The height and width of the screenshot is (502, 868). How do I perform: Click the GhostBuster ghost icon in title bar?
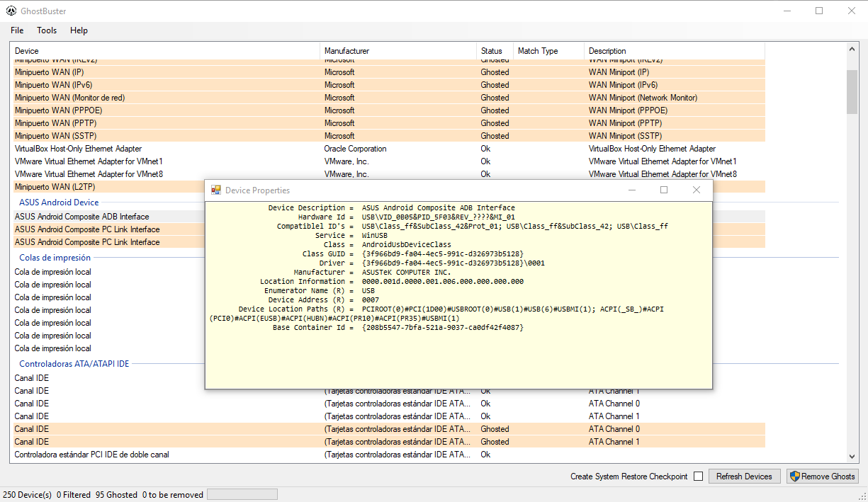click(x=11, y=11)
